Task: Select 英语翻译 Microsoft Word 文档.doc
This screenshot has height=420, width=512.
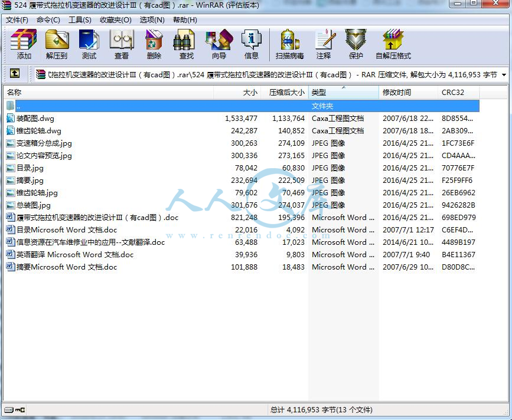Action: click(x=75, y=254)
